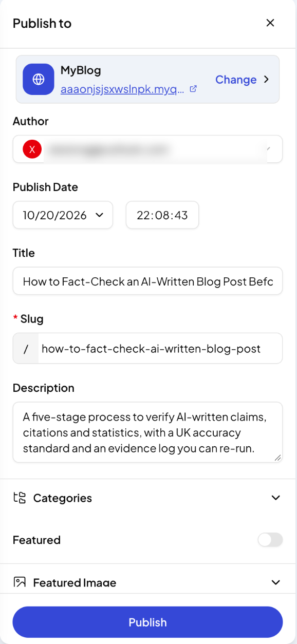Image resolution: width=297 pixels, height=644 pixels.
Task: Click the Publish button
Action: pyautogui.click(x=147, y=622)
